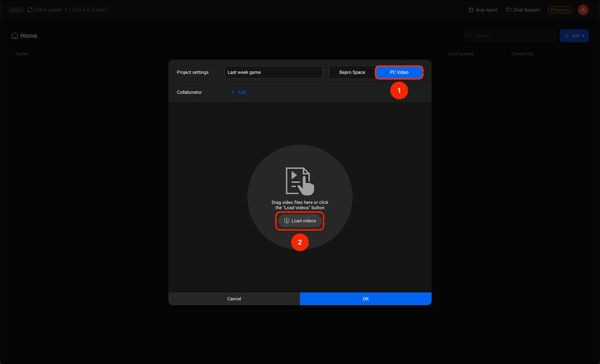Screen dimensions: 600x364
Task: Select the Bepro Space source option
Action: pyautogui.click(x=352, y=72)
